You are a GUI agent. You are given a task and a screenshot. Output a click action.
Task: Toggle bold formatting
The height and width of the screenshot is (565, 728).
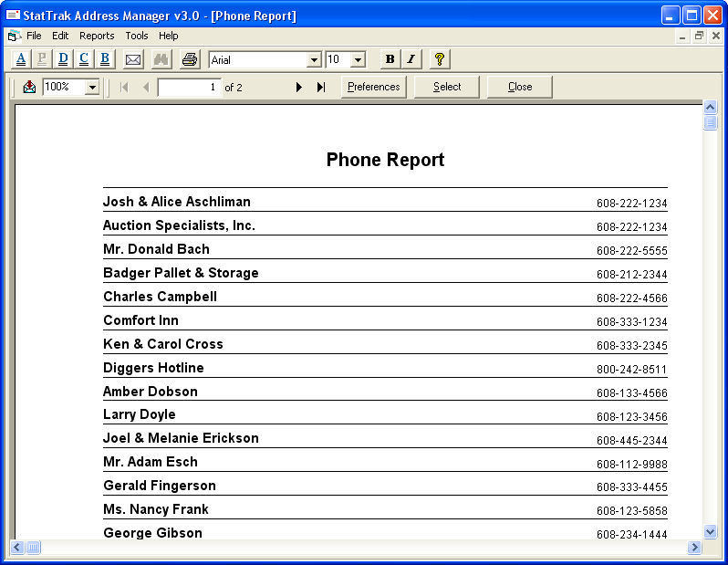390,59
